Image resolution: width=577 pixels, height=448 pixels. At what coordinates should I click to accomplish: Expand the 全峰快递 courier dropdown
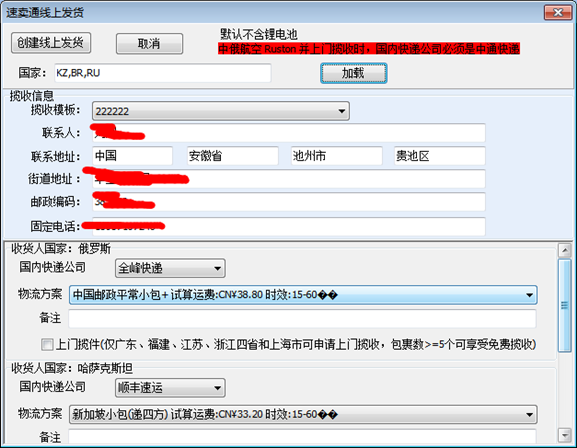click(x=170, y=268)
